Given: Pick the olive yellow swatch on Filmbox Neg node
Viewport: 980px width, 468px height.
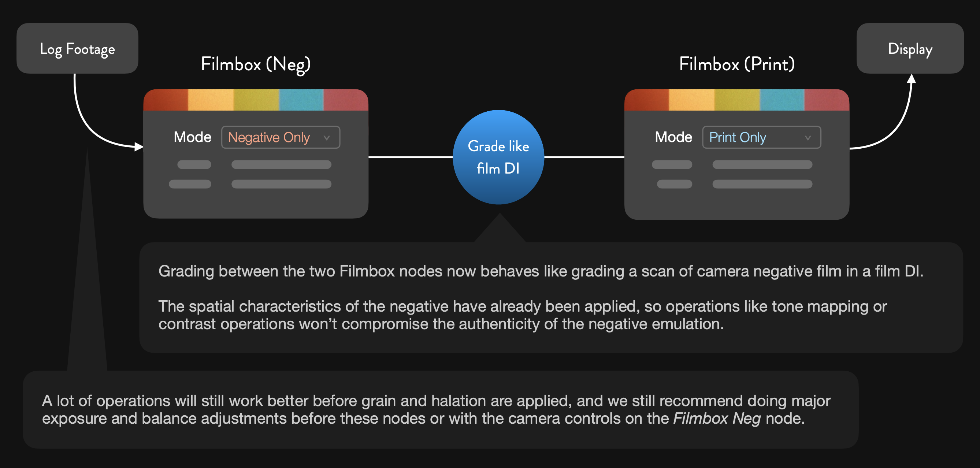Looking at the screenshot, I should click(x=256, y=100).
